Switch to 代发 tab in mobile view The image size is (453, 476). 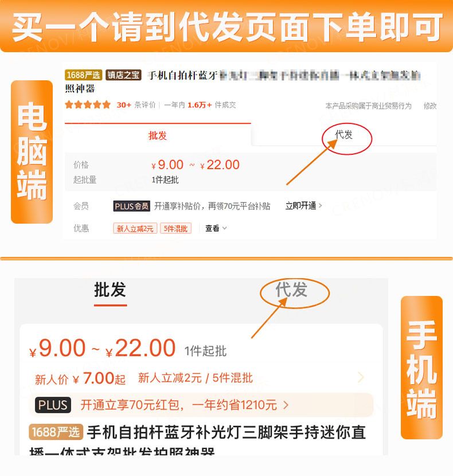pos(291,290)
